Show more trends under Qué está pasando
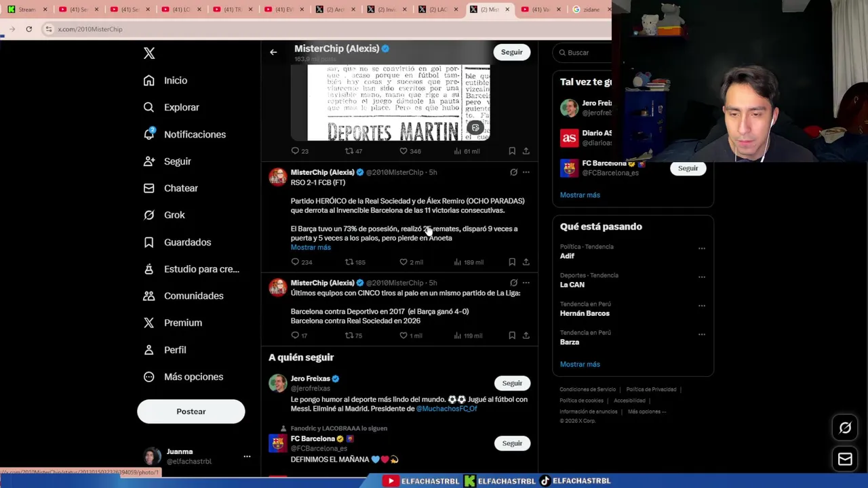The image size is (868, 488). (x=580, y=364)
